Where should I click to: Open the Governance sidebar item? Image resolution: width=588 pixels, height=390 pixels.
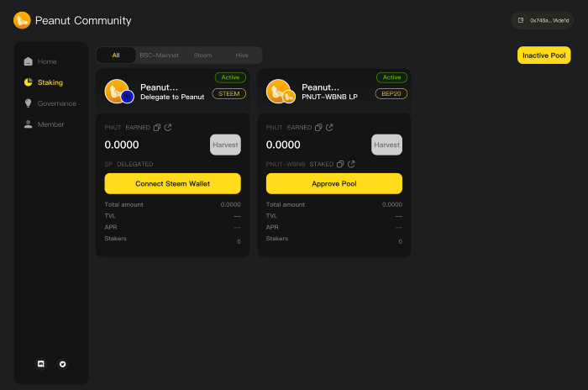click(x=50, y=103)
